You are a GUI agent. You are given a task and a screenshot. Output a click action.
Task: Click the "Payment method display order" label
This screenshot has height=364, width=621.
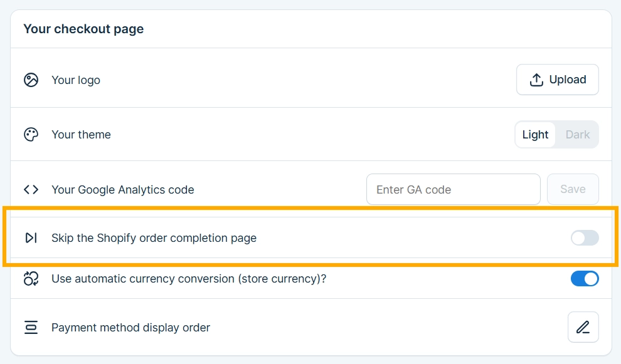[130, 328]
